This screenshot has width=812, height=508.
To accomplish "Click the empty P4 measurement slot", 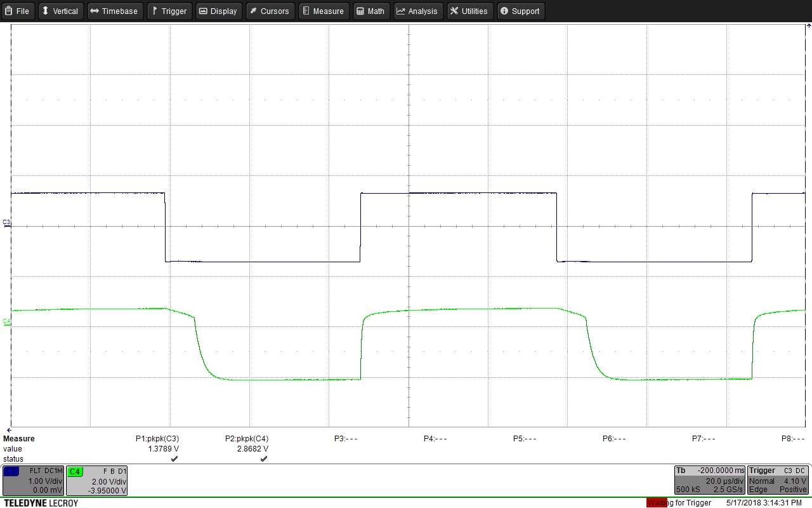I will pyautogui.click(x=435, y=439).
